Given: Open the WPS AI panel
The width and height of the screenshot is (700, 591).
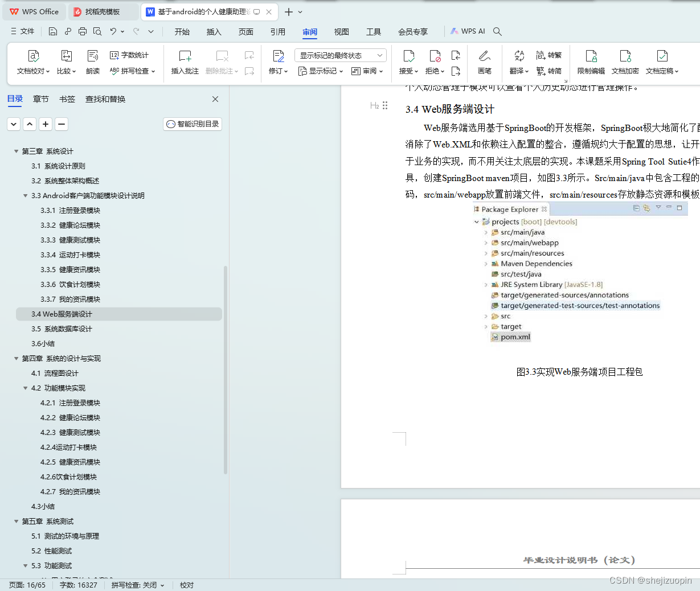Looking at the screenshot, I should [x=467, y=31].
